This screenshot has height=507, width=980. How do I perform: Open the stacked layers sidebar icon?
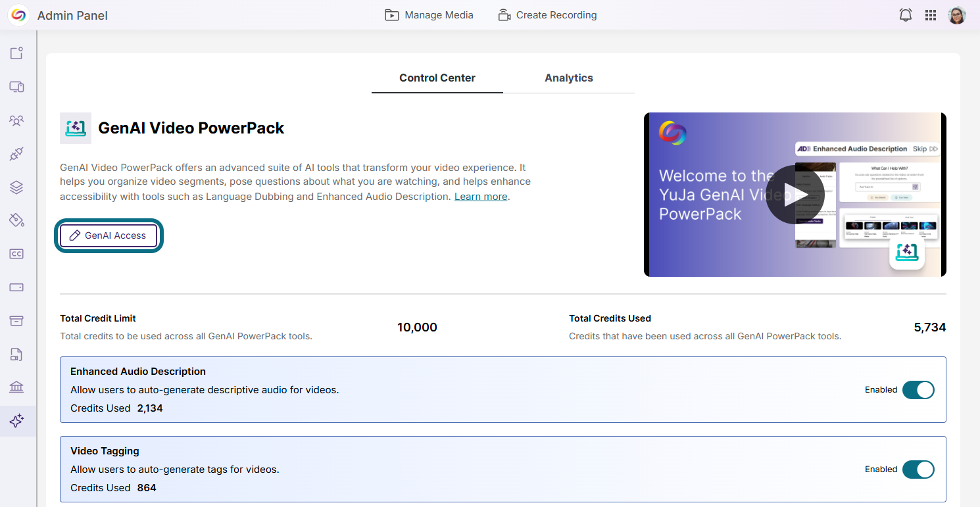[17, 187]
